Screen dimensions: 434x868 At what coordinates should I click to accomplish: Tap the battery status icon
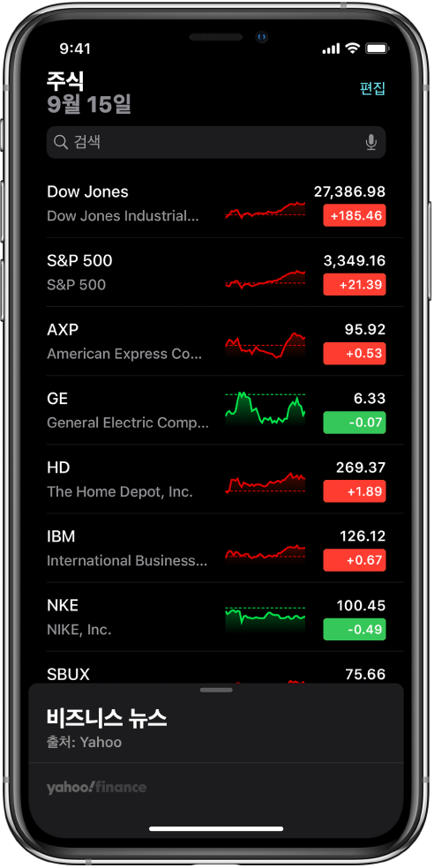[x=377, y=49]
